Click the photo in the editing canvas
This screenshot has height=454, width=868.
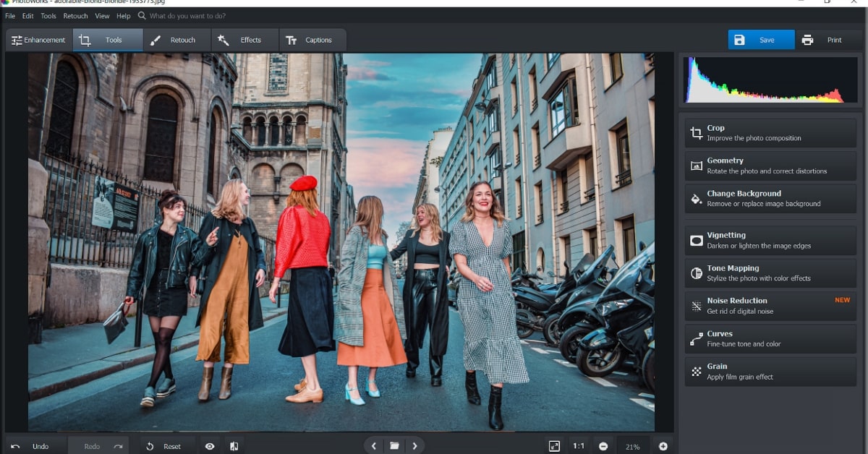[x=341, y=242]
